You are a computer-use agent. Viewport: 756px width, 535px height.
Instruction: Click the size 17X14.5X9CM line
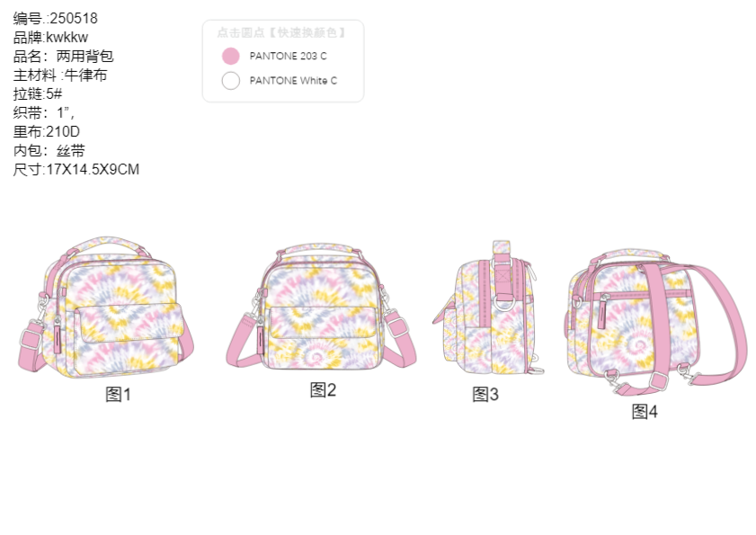76,169
